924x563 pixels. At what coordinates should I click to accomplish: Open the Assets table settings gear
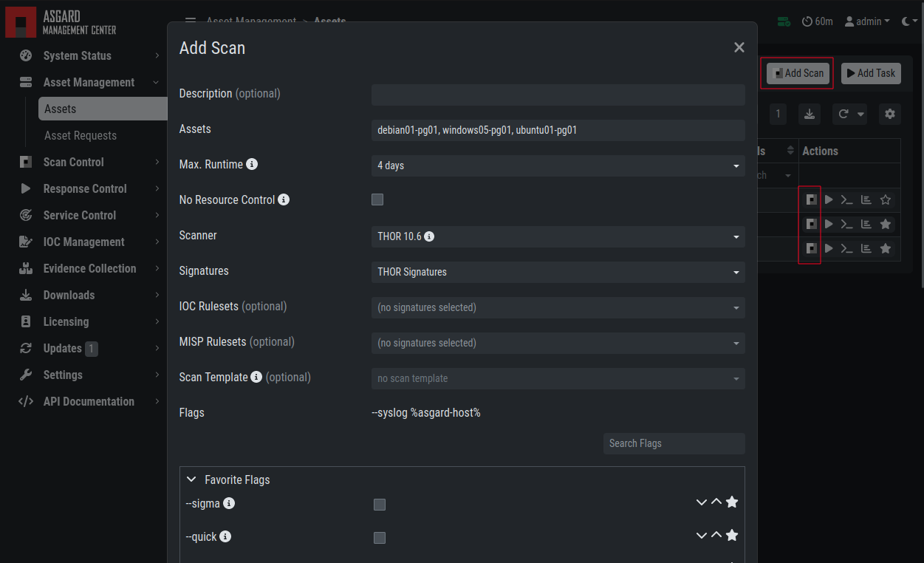coord(890,114)
